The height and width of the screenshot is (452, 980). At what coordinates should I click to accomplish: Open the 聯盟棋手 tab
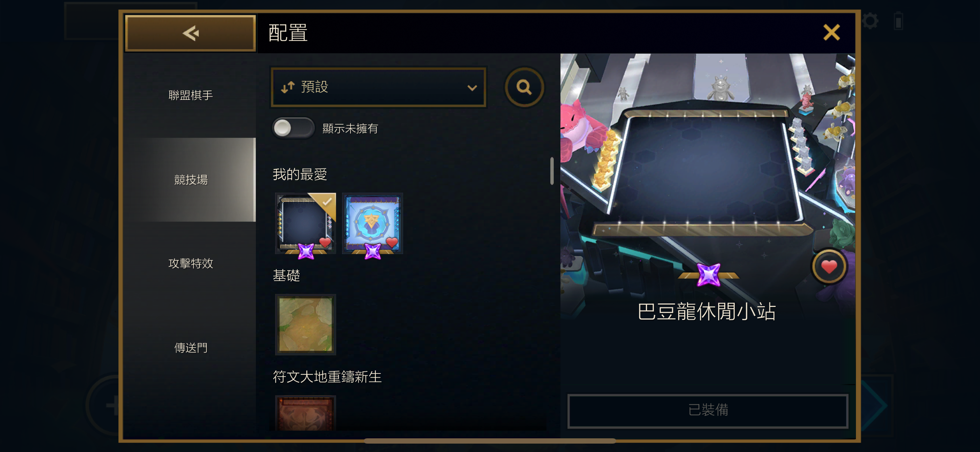pos(191,95)
